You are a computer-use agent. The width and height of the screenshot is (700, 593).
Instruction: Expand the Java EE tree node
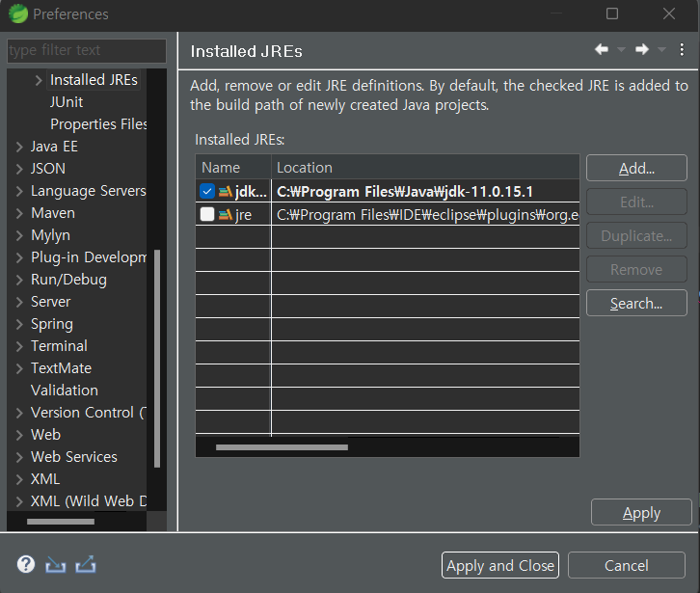click(19, 147)
